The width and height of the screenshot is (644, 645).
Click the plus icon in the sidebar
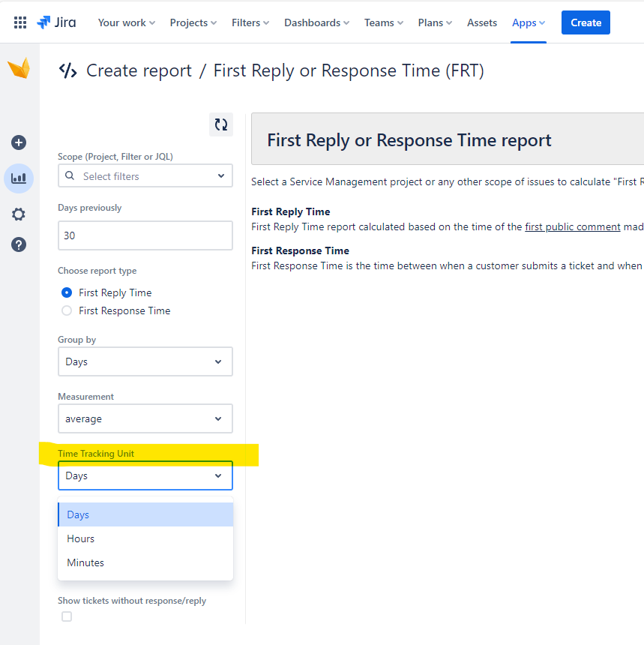pyautogui.click(x=18, y=142)
